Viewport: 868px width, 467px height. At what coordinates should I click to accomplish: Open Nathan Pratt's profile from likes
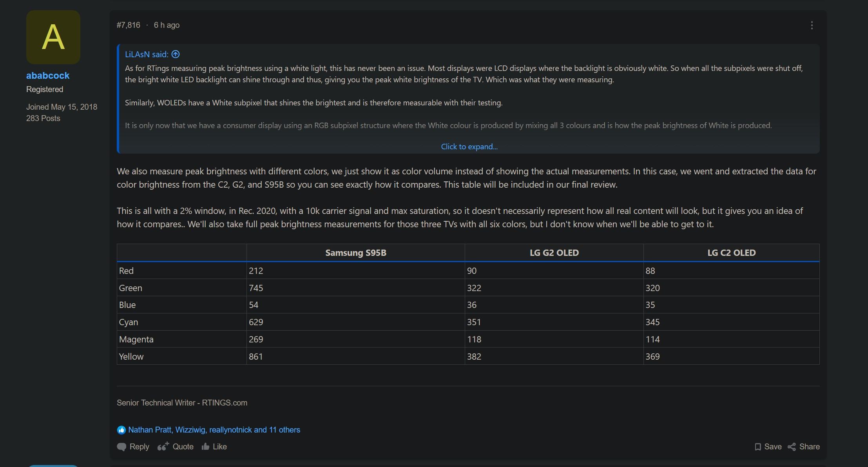point(150,430)
